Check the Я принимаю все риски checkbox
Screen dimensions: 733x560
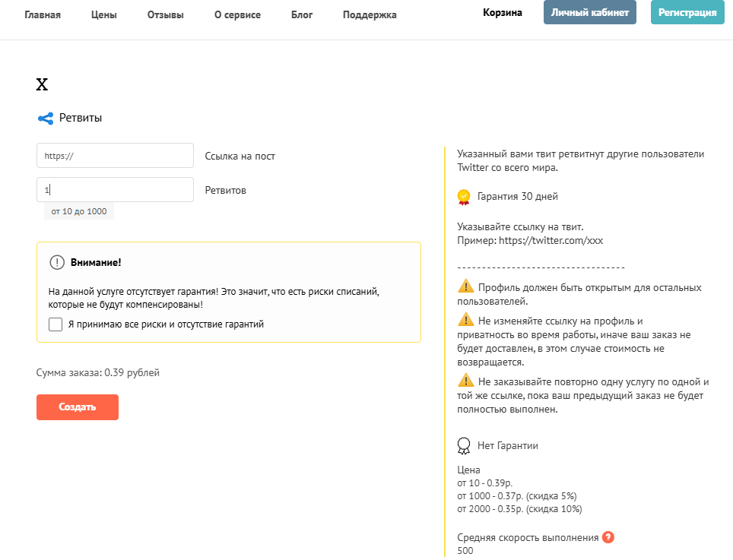[x=56, y=324]
